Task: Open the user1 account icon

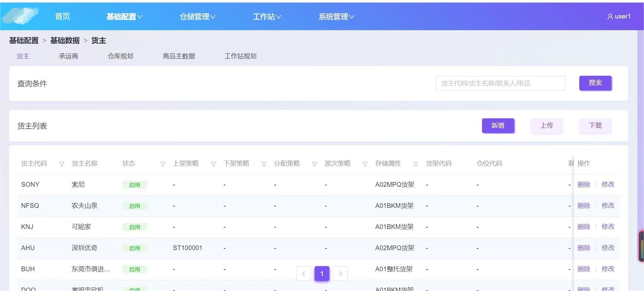Action: (610, 16)
